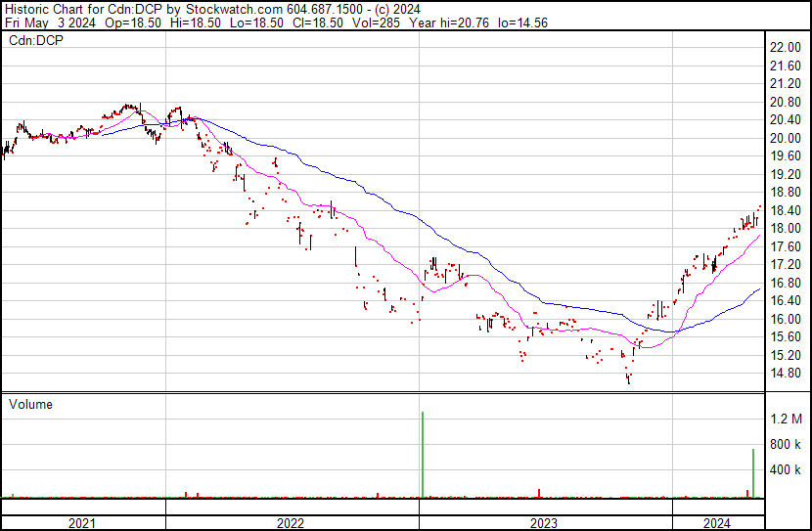Click the 2024 green volume spike bar
812x531 pixels.
point(752,473)
